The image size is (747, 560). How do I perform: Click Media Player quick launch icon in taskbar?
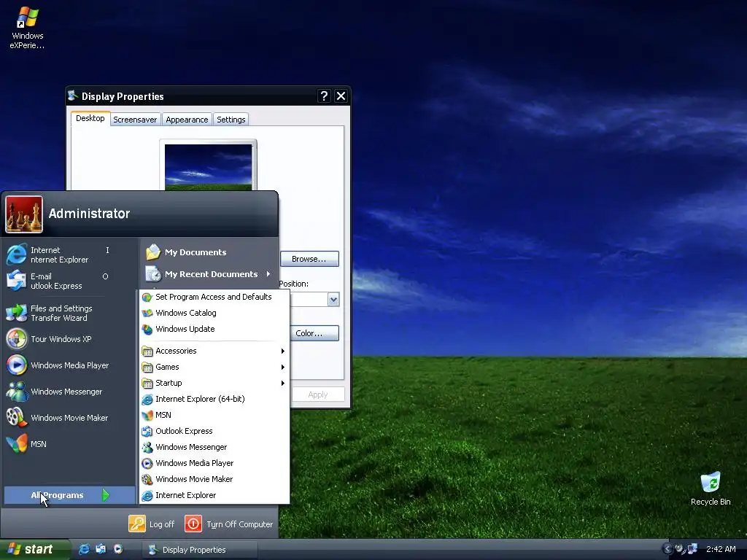click(x=117, y=549)
